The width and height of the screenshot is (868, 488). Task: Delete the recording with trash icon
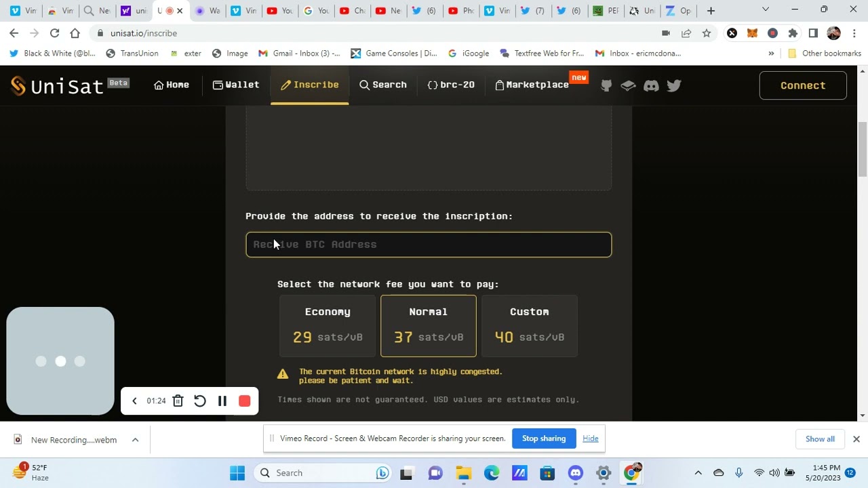pyautogui.click(x=178, y=401)
